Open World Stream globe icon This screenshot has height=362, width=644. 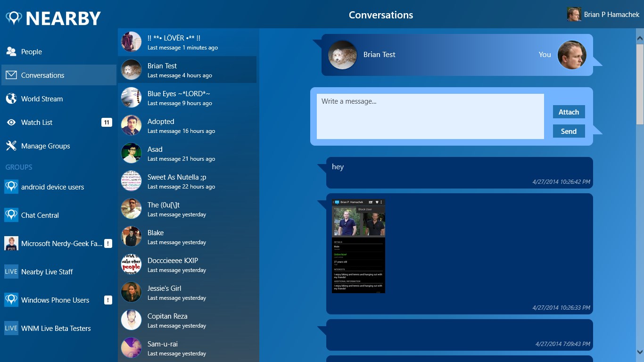coord(11,99)
